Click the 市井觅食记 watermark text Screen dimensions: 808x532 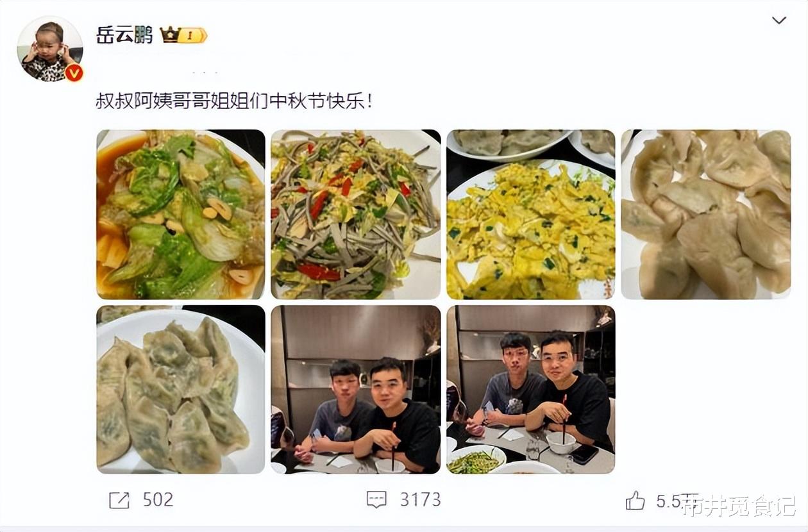pyautogui.click(x=739, y=506)
